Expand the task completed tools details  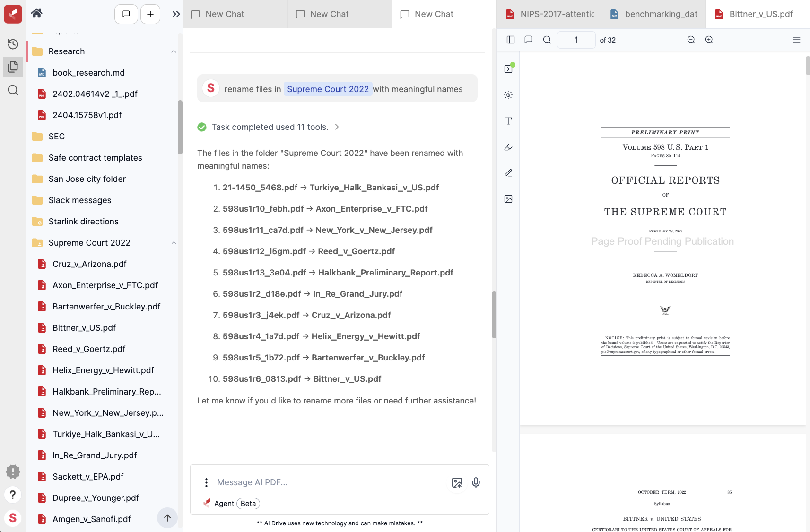[337, 127]
